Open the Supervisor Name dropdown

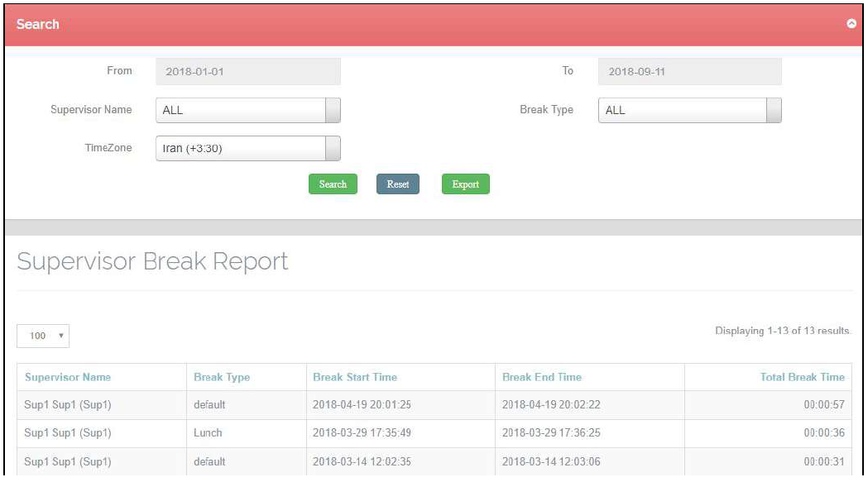pyautogui.click(x=247, y=111)
